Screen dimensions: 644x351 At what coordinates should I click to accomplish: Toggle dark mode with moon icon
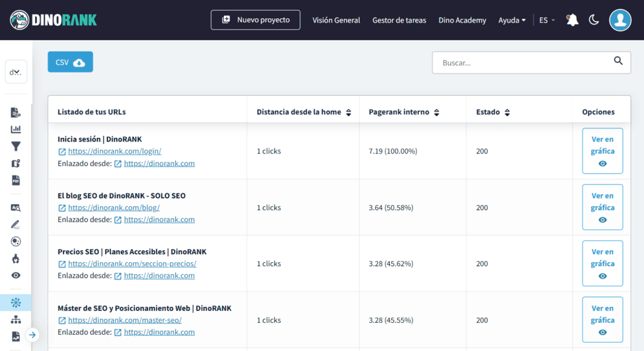point(594,20)
